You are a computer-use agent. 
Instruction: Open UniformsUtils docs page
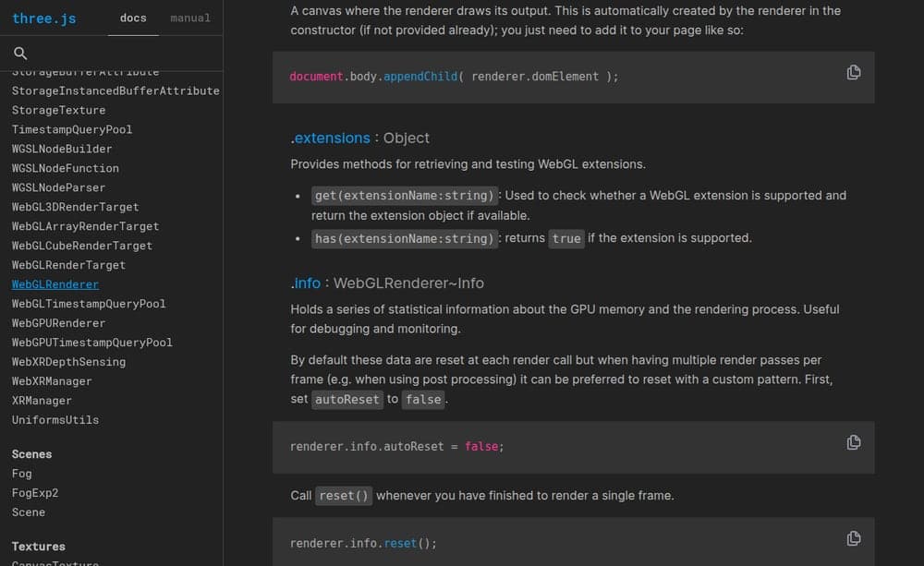click(55, 420)
